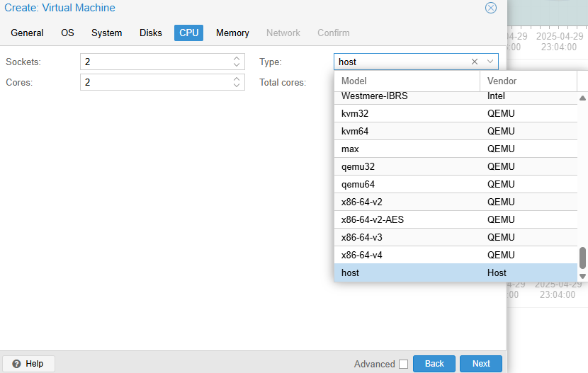Collapse the CPU Type dropdown arrow
The width and height of the screenshot is (588, 373).
[490, 62]
